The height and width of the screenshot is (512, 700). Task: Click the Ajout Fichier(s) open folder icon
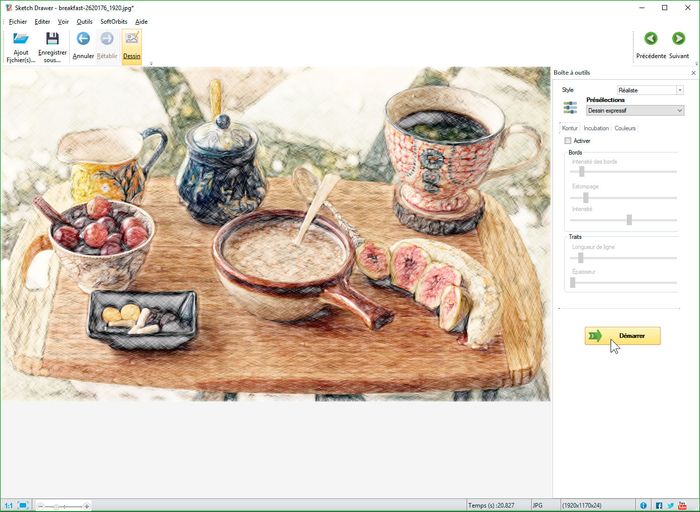tap(20, 39)
